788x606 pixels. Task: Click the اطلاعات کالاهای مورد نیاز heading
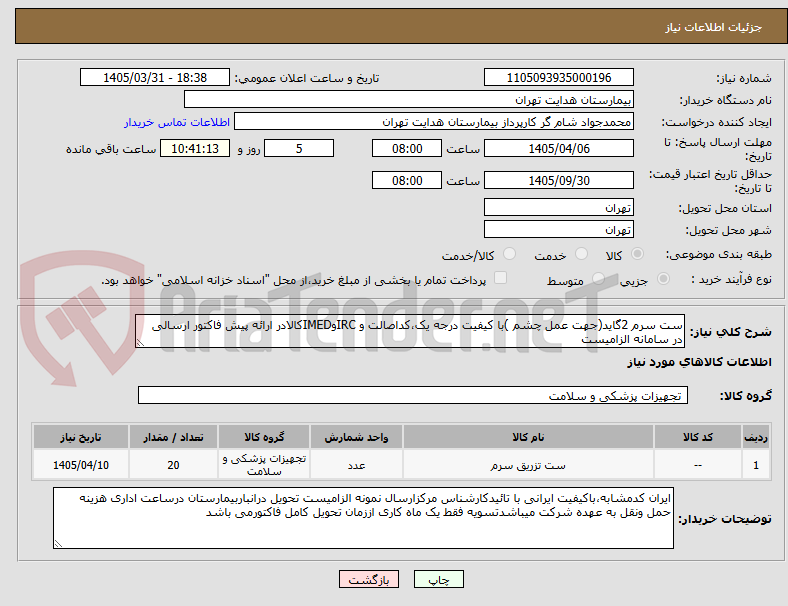pos(699,362)
